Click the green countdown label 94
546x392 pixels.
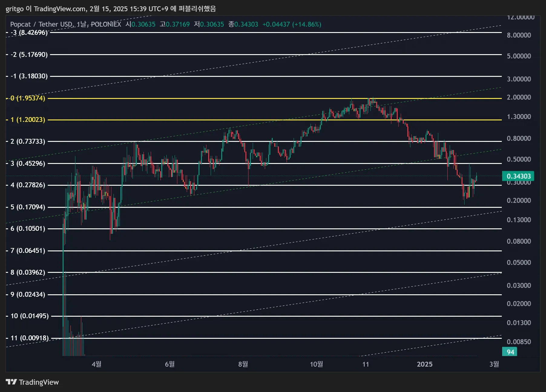pyautogui.click(x=510, y=352)
